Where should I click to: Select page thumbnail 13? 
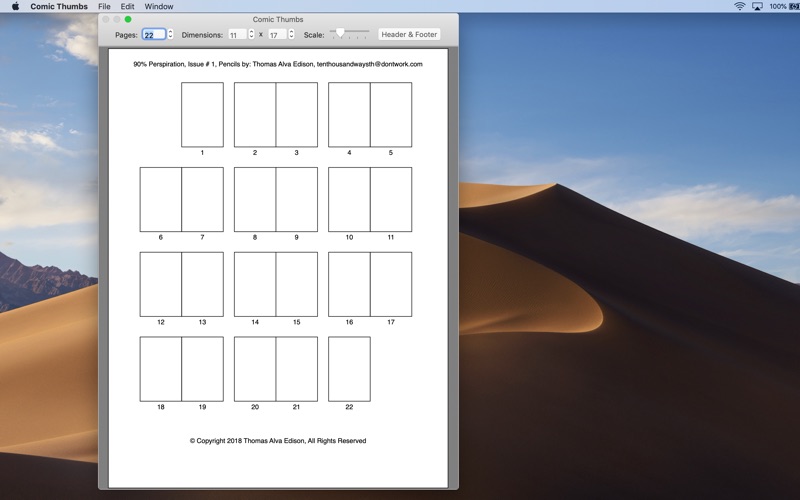click(203, 284)
